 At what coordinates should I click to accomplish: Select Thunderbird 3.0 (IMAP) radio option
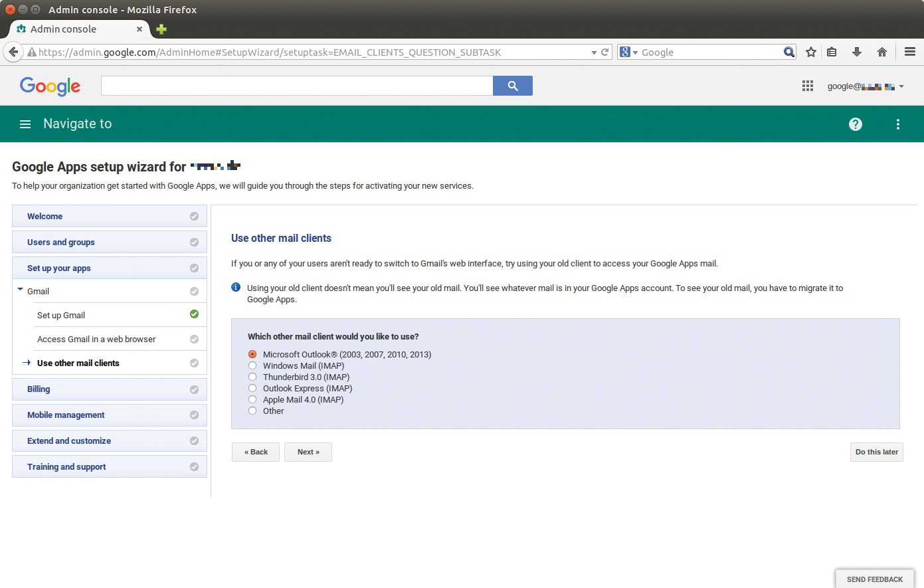tap(252, 377)
